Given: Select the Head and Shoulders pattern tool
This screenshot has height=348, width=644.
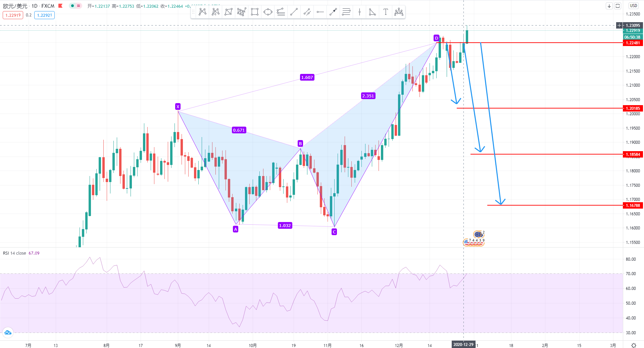Looking at the screenshot, I should (399, 12).
